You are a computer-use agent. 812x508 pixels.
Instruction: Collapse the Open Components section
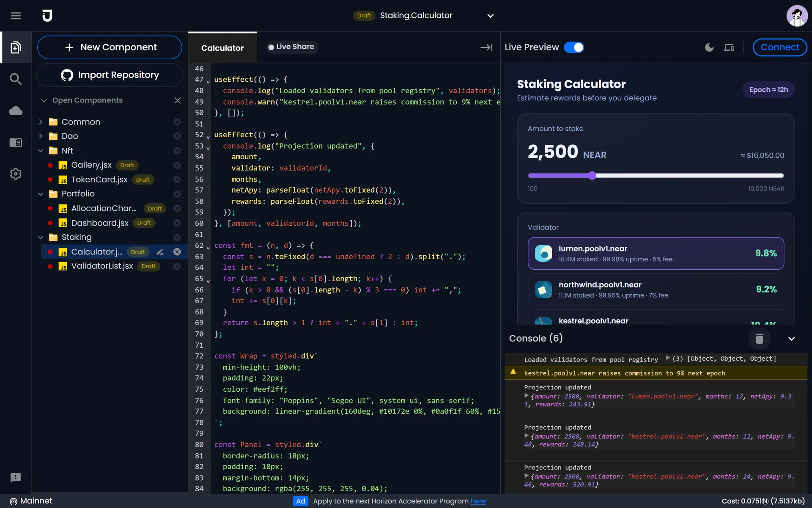coord(44,100)
